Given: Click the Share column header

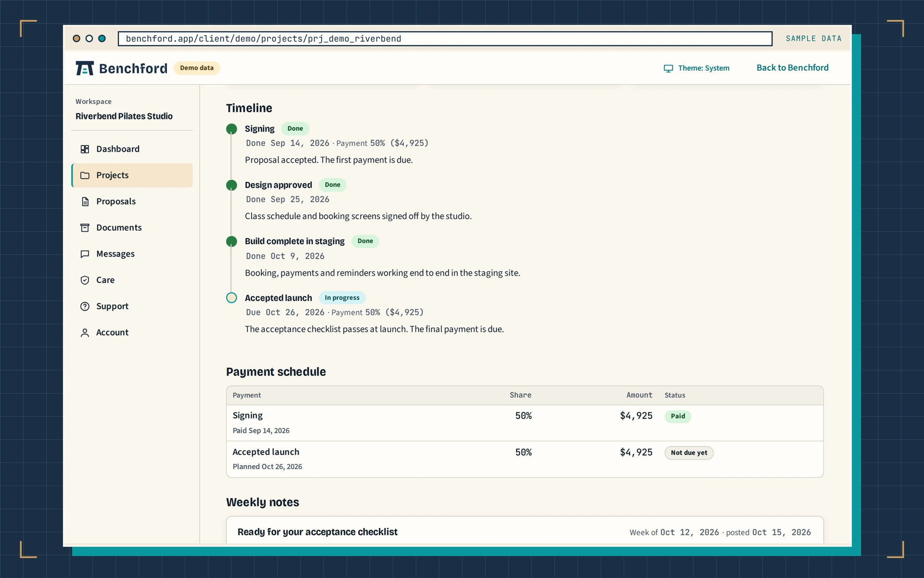Looking at the screenshot, I should click(x=520, y=395).
